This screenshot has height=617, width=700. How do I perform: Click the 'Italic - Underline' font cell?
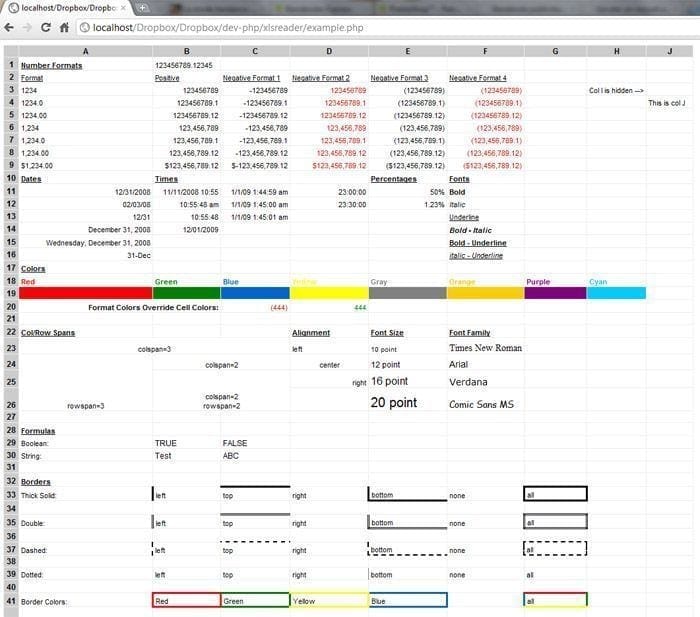pos(476,255)
